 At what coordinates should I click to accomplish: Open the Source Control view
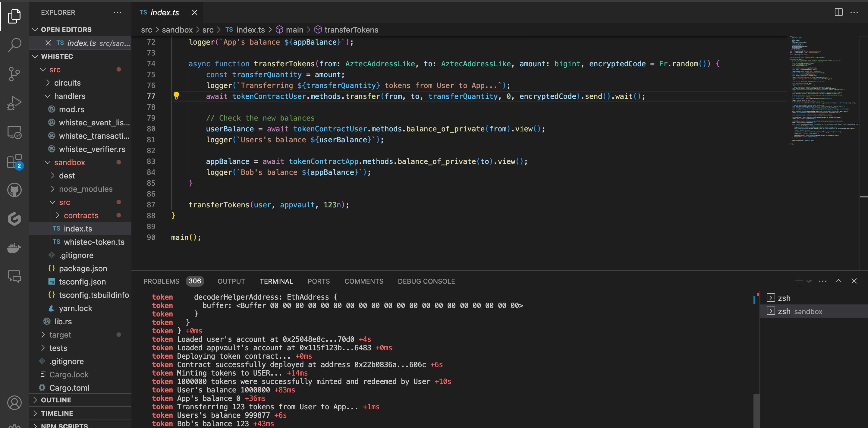coord(14,74)
